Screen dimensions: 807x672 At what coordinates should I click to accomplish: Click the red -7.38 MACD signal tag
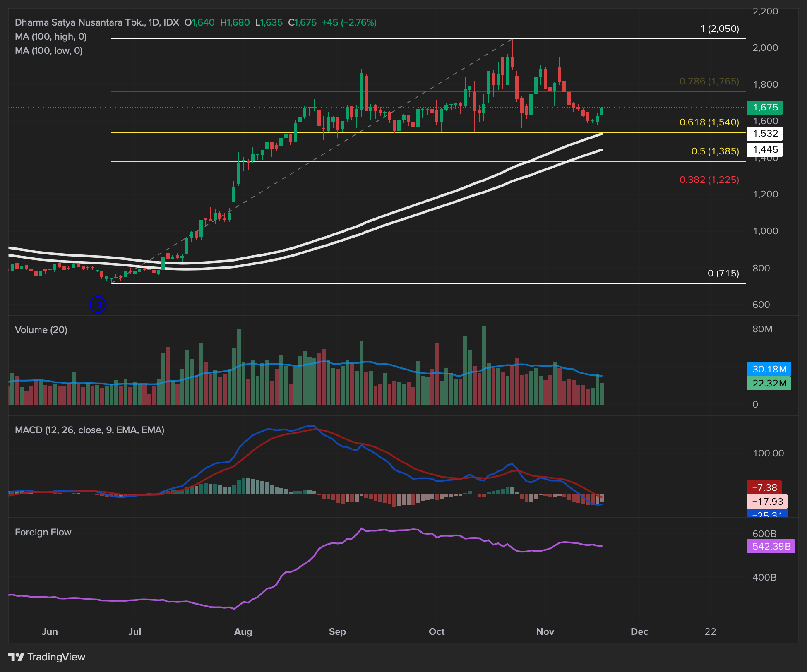[x=764, y=487]
